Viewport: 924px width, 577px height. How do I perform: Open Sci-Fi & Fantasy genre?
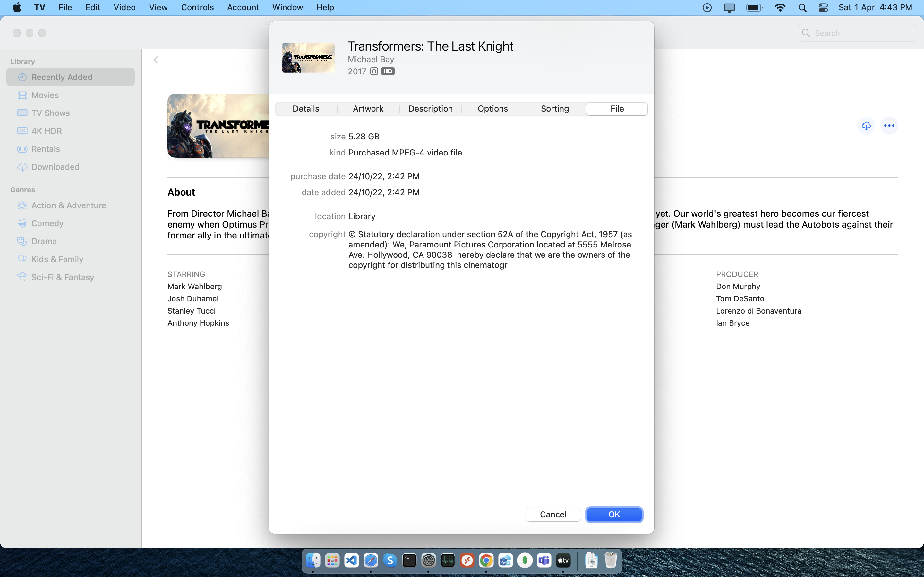[x=63, y=277]
